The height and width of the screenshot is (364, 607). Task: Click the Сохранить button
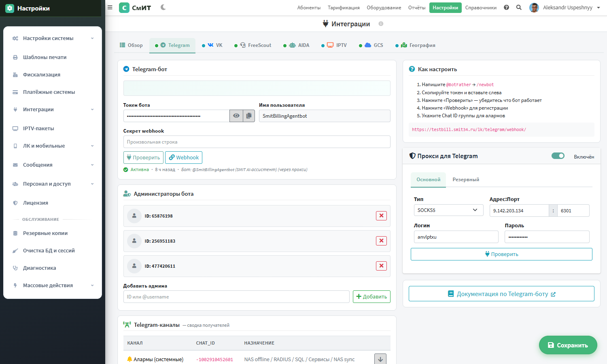click(x=568, y=345)
